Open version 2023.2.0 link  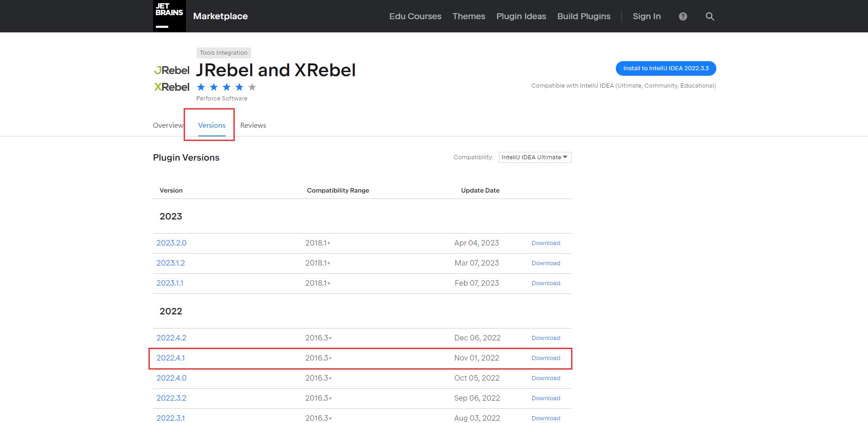pyautogui.click(x=171, y=243)
